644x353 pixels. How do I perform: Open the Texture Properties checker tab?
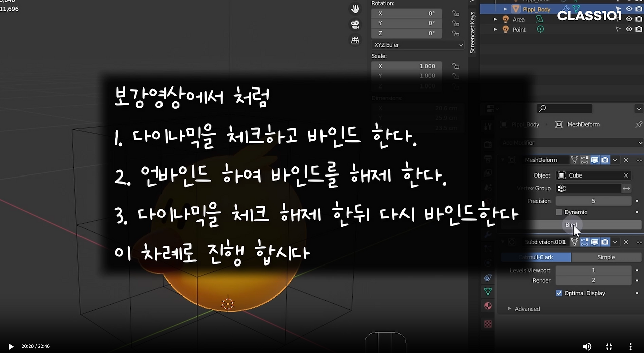pos(487,324)
